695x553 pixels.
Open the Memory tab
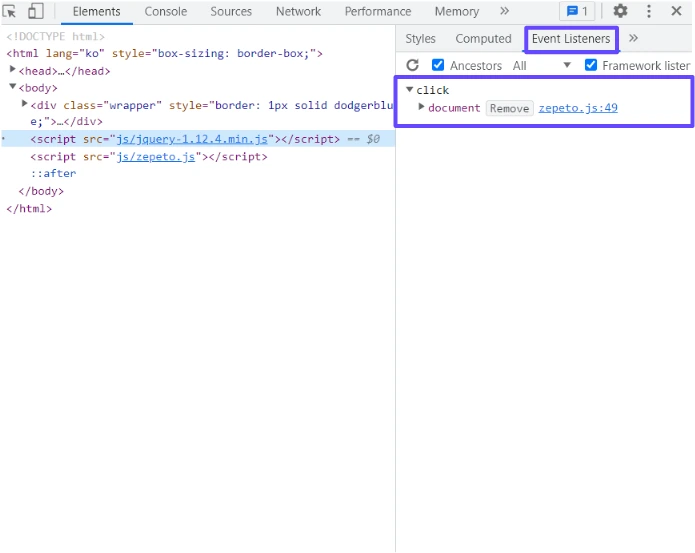coord(457,12)
